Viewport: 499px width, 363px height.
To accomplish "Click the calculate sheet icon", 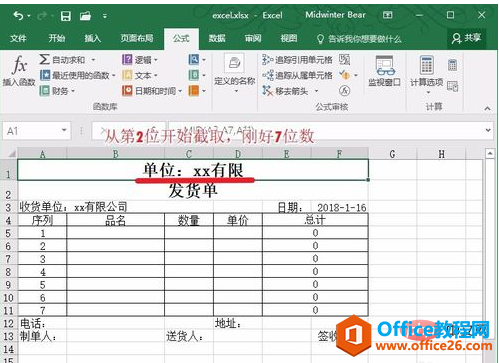I will 452,86.
